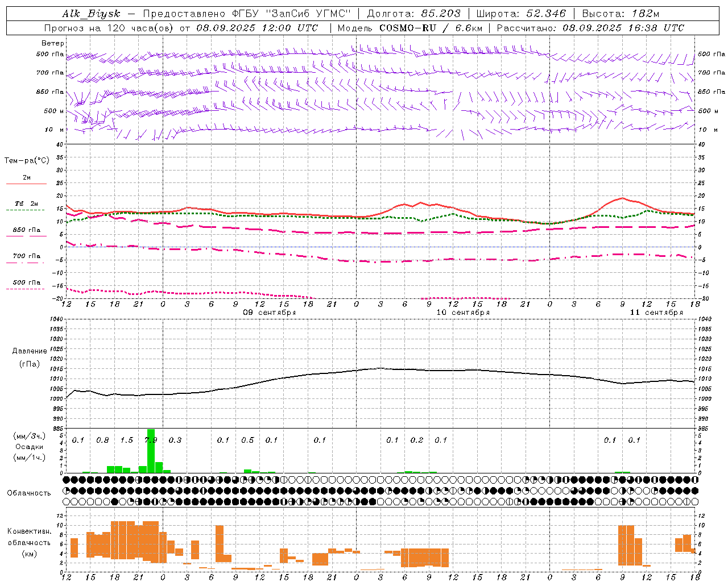
Task: Click the Alk_Biysk station title
Action: coord(91,14)
